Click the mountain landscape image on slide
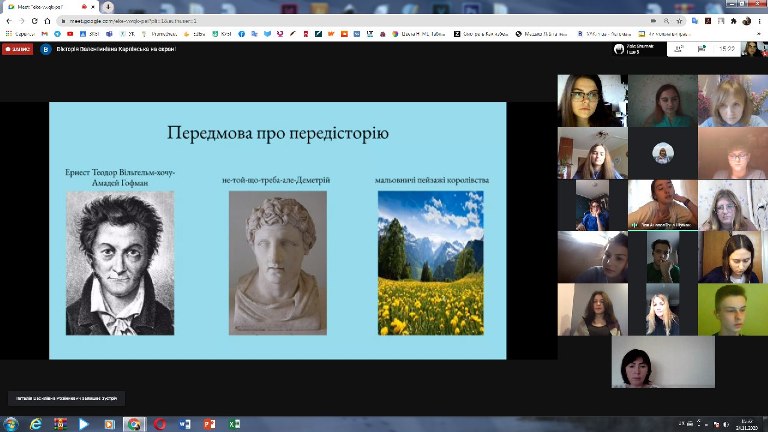 430,263
